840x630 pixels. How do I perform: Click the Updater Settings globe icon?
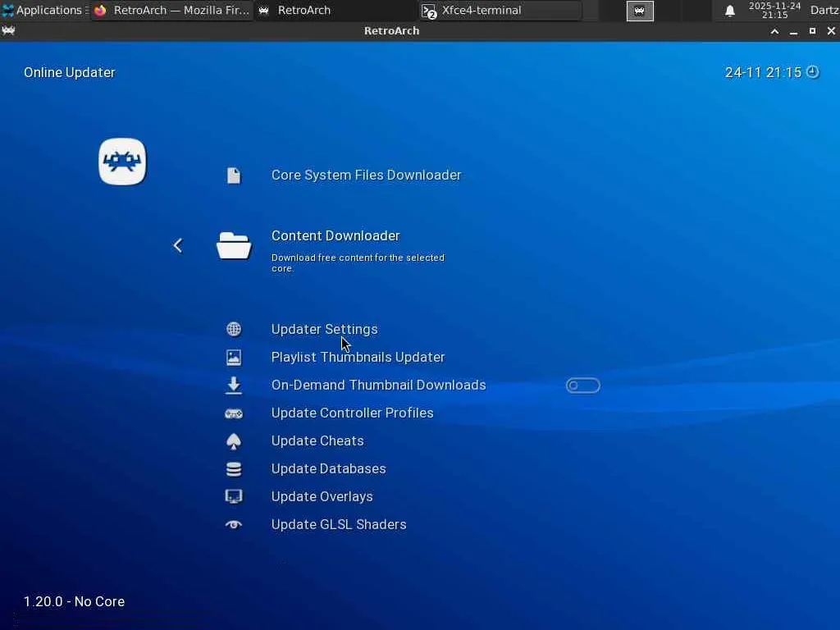coord(234,329)
